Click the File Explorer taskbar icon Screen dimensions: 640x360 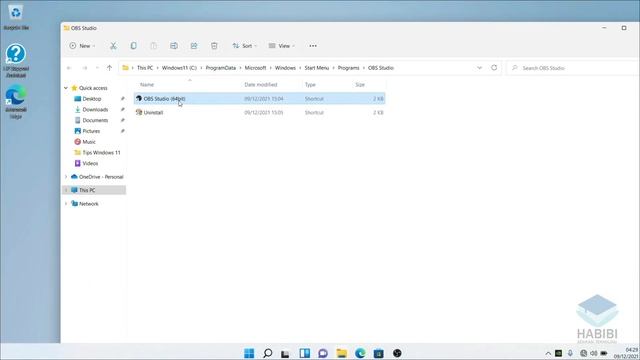(342, 353)
